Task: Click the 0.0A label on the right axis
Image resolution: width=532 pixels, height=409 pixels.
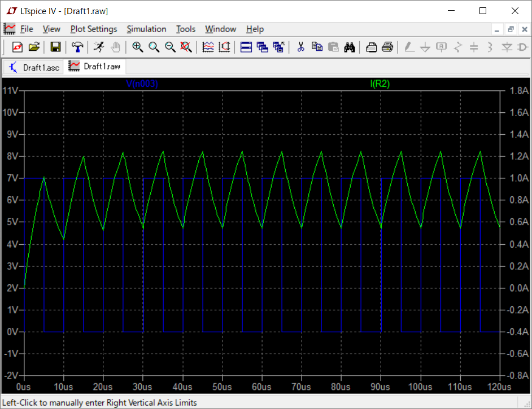Action: (x=519, y=288)
